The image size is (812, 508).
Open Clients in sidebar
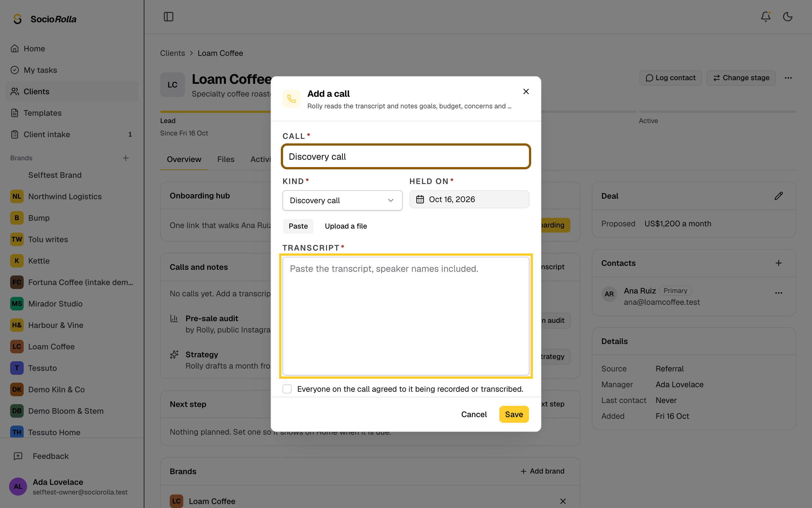coord(72,91)
